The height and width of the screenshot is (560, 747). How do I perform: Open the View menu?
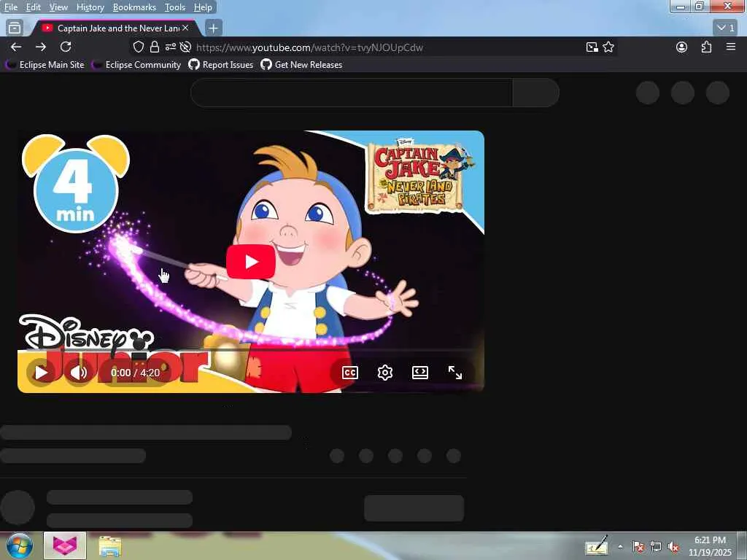coord(58,7)
